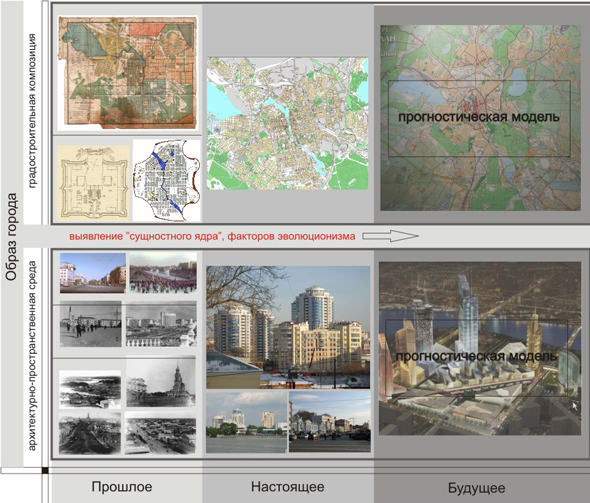
Task: Open the city plan with blue river
Action: click(167, 181)
